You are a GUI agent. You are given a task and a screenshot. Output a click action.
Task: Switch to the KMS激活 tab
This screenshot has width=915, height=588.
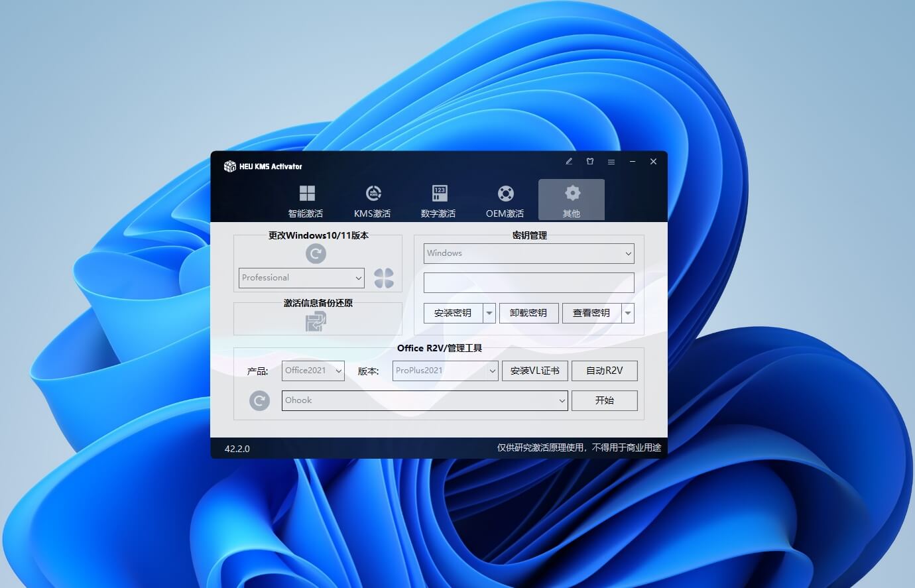pos(373,201)
